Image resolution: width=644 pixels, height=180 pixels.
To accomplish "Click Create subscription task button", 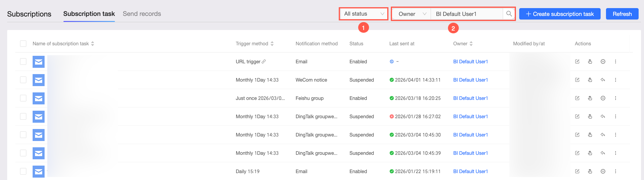I will 560,14.
